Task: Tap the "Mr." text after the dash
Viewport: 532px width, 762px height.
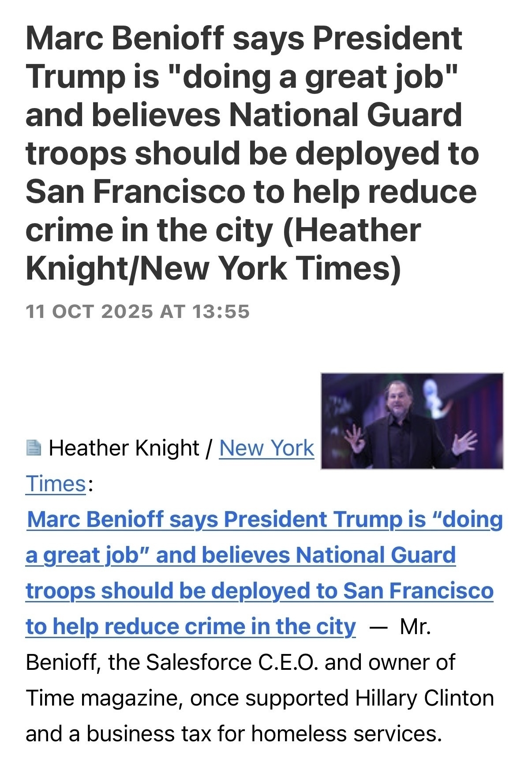Action: [415, 627]
